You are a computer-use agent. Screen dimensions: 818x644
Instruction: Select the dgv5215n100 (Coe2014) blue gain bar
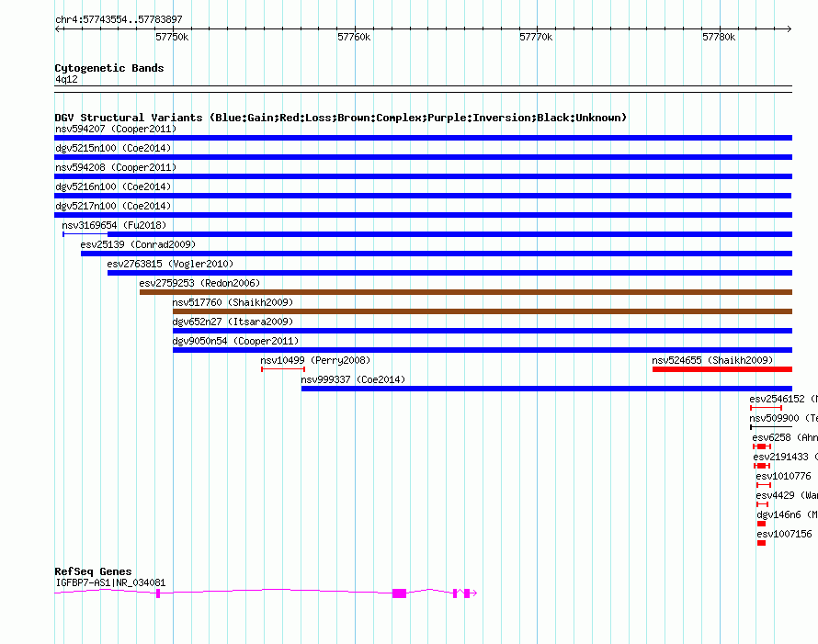pos(423,157)
